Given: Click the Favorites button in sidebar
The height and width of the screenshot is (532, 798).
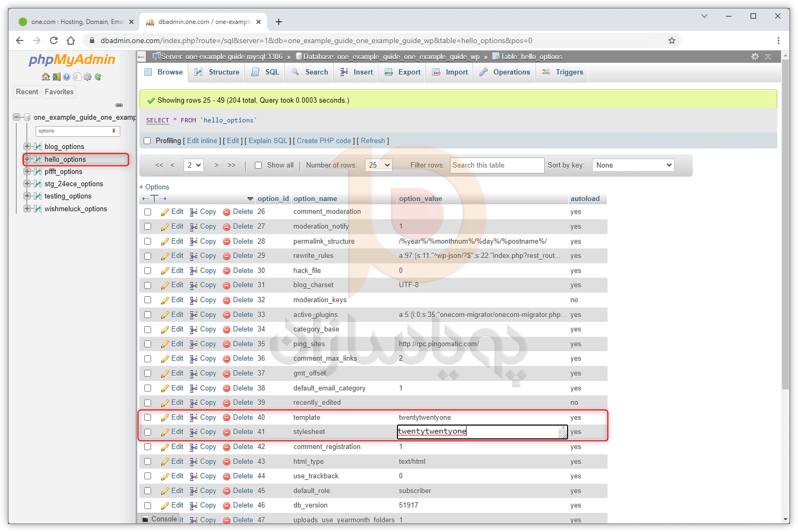Looking at the screenshot, I should (59, 92).
